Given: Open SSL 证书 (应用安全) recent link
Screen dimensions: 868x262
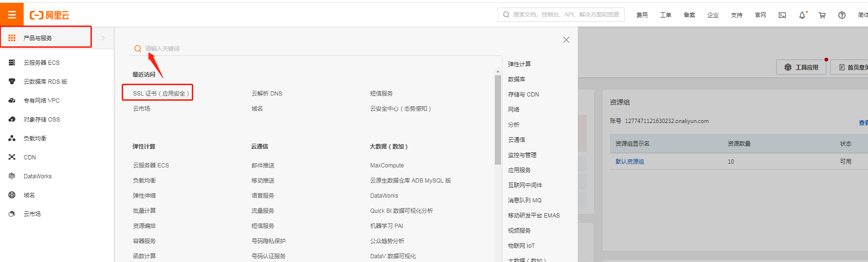Looking at the screenshot, I should coord(161,94).
